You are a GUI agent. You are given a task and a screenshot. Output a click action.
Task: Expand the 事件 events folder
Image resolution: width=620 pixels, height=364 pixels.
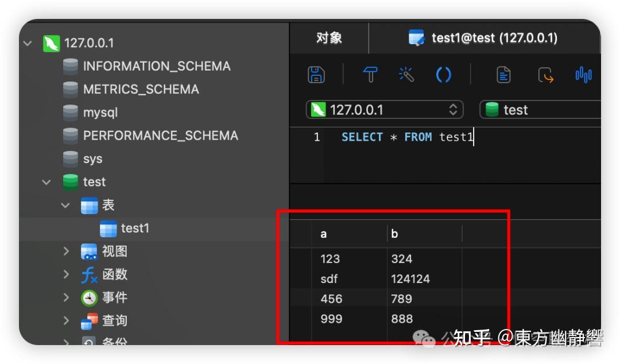pyautogui.click(x=66, y=297)
